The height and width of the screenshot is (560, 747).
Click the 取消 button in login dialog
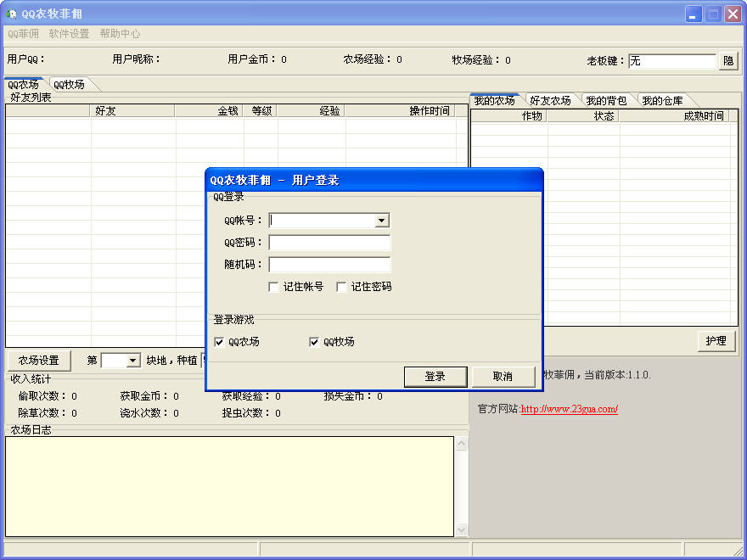tap(503, 377)
